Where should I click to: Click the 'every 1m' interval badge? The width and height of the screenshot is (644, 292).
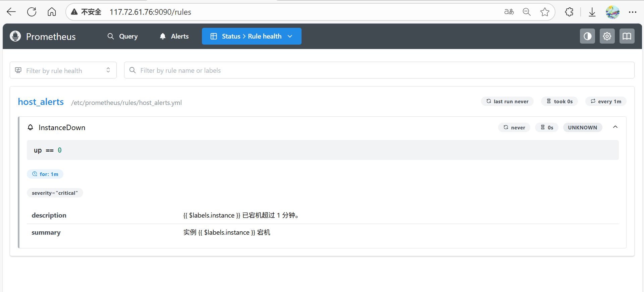[606, 101]
